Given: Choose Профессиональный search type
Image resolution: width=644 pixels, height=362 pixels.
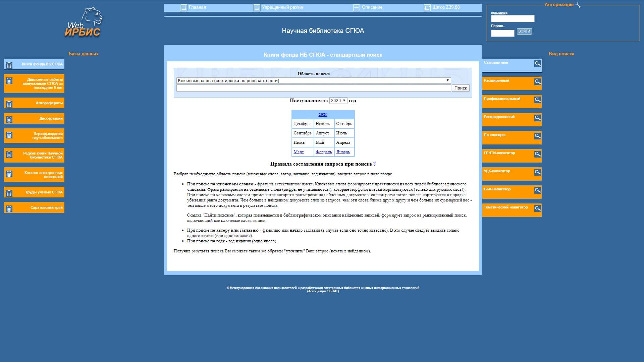Looking at the screenshot, I should click(x=512, y=102).
